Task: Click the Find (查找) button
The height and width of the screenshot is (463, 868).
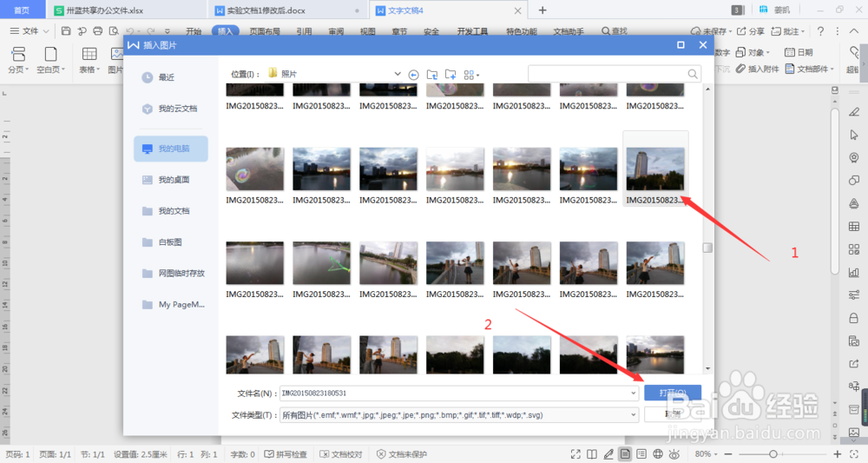Action: coord(615,31)
